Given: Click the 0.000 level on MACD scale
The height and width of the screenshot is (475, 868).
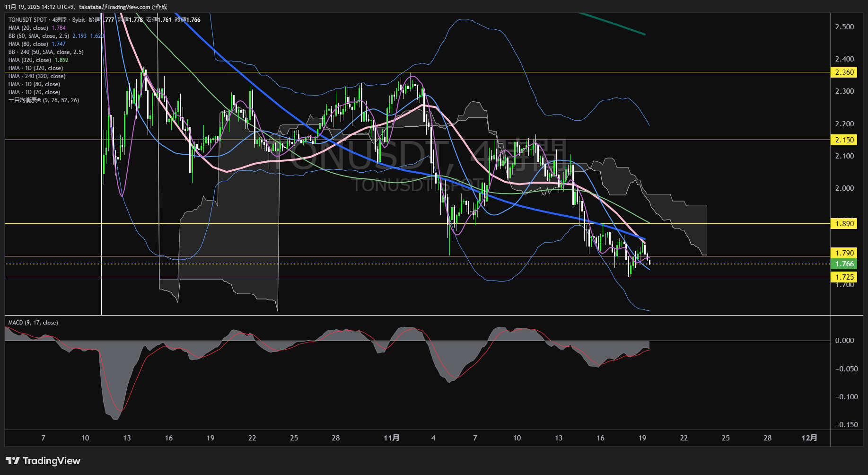Looking at the screenshot, I should 844,341.
